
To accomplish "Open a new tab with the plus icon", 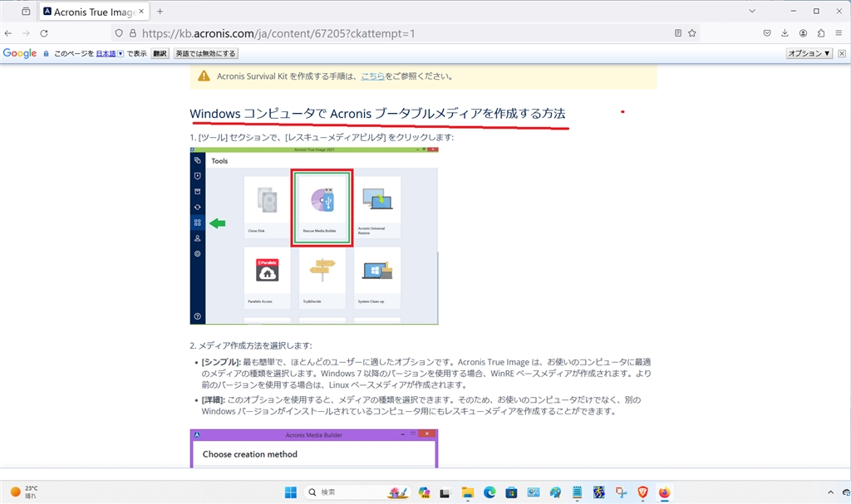I will click(160, 12).
